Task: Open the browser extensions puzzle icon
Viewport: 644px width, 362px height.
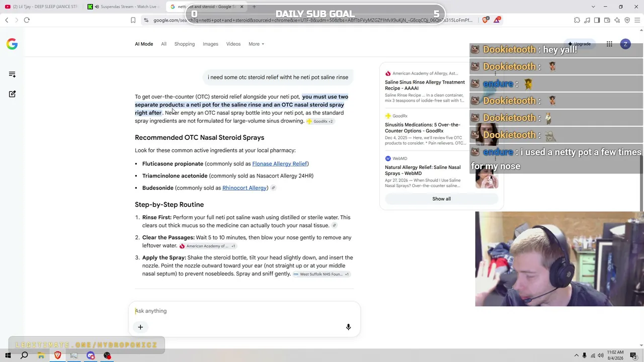Action: pyautogui.click(x=577, y=20)
